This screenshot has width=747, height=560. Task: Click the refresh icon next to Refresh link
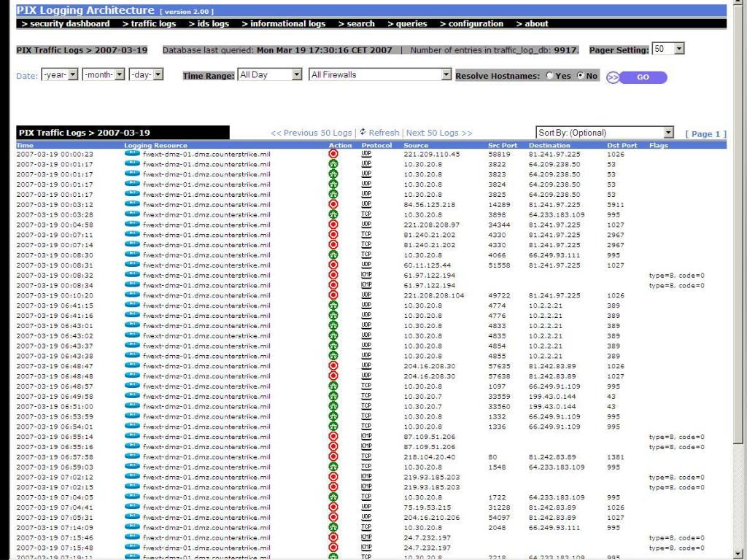363,132
